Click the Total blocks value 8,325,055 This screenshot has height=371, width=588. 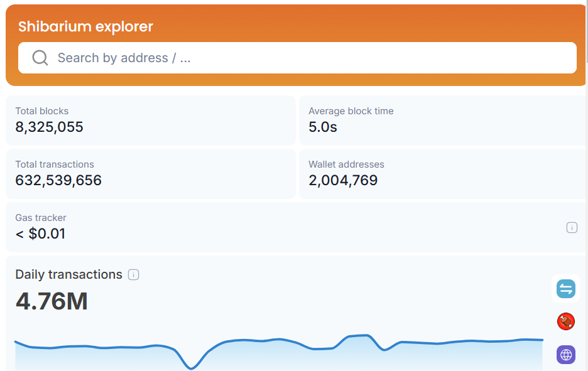[49, 127]
